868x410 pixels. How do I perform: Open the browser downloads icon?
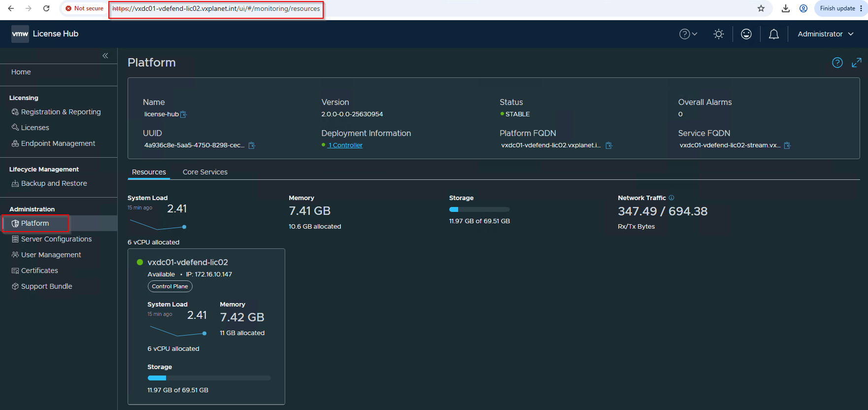786,8
